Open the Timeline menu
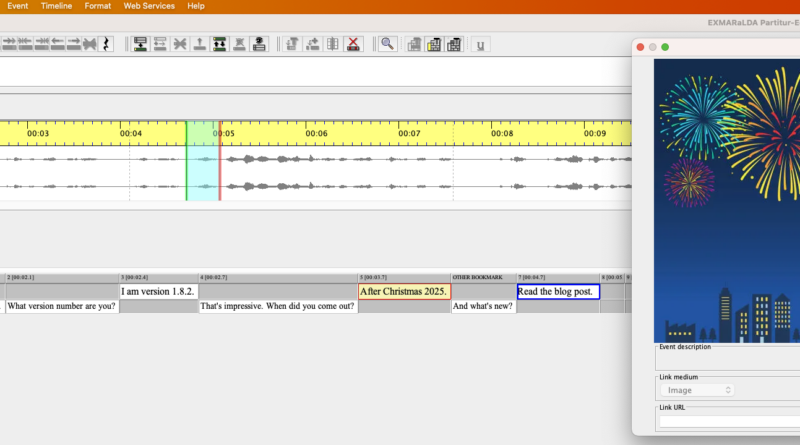 [x=56, y=6]
